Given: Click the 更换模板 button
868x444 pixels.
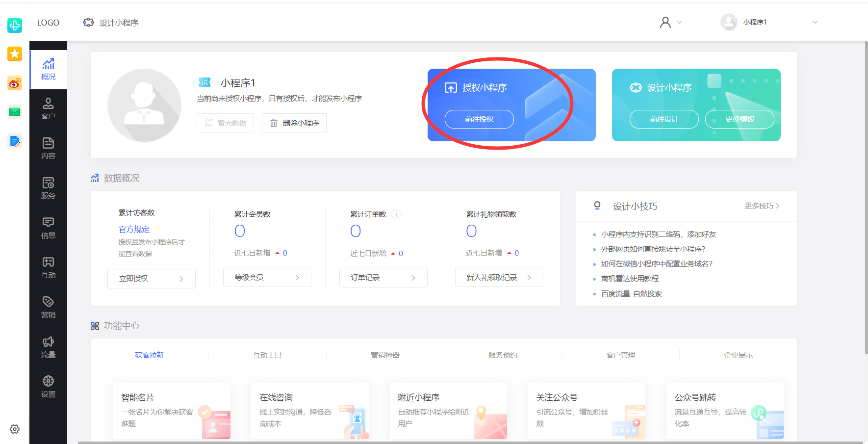Looking at the screenshot, I should click(x=740, y=119).
